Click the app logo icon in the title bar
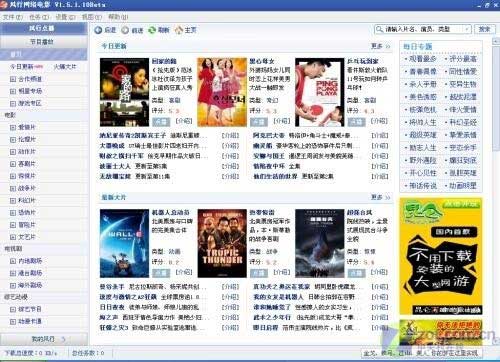Viewport: 500px width, 362px height. (4, 4)
